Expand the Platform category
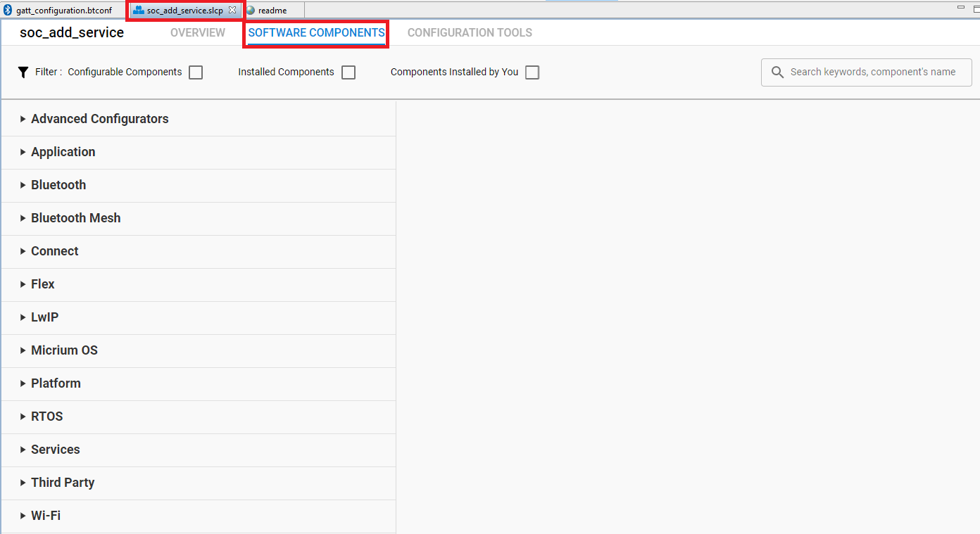This screenshot has height=534, width=980. (x=23, y=383)
